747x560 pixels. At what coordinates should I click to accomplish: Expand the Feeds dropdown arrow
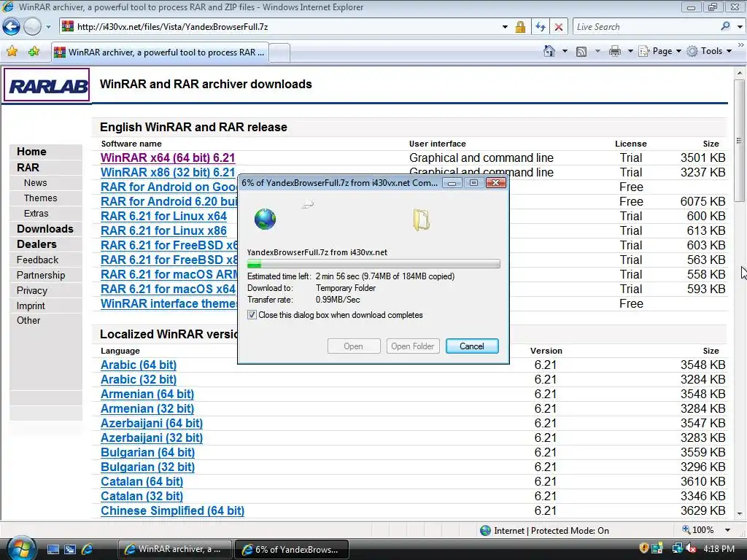click(x=597, y=51)
